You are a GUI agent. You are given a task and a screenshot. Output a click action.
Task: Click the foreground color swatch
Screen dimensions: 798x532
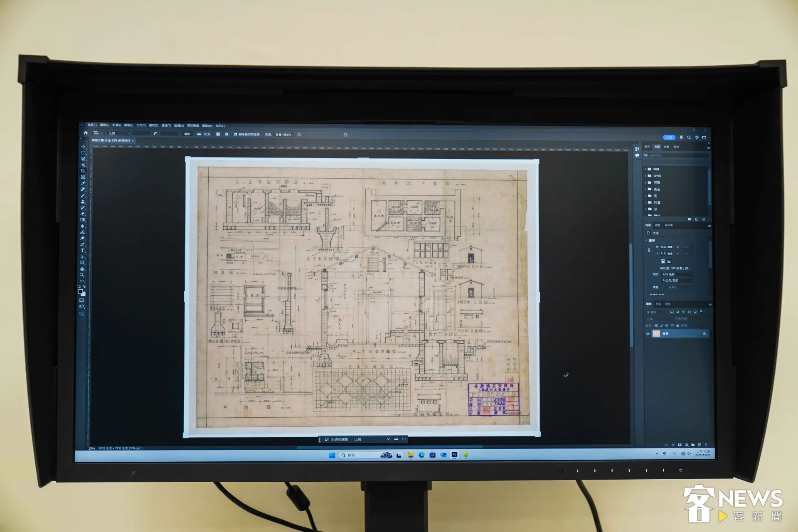point(80,291)
